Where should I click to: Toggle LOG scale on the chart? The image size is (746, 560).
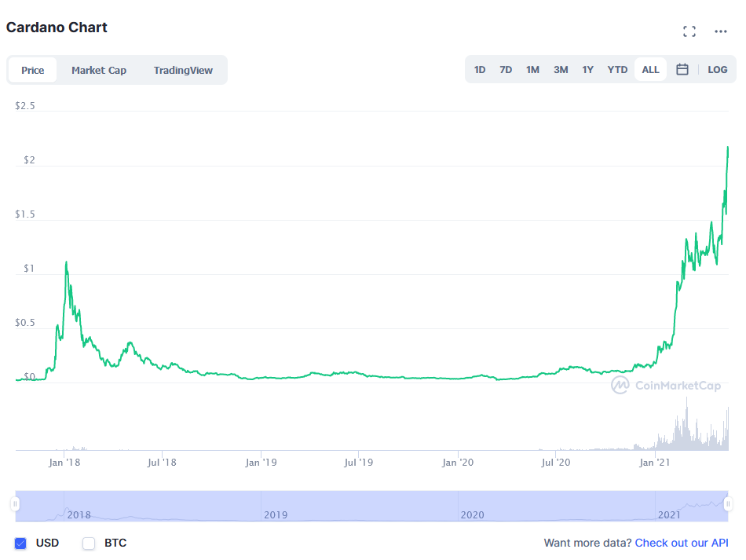pos(717,69)
